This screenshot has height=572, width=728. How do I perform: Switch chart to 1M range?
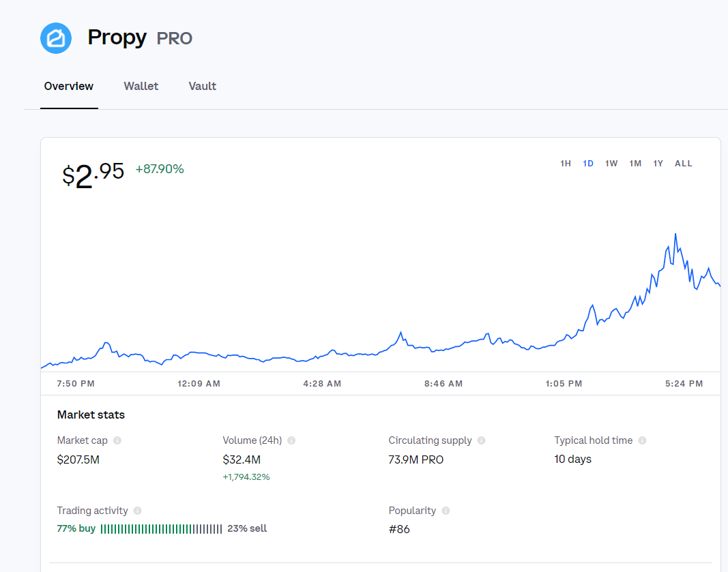point(635,164)
